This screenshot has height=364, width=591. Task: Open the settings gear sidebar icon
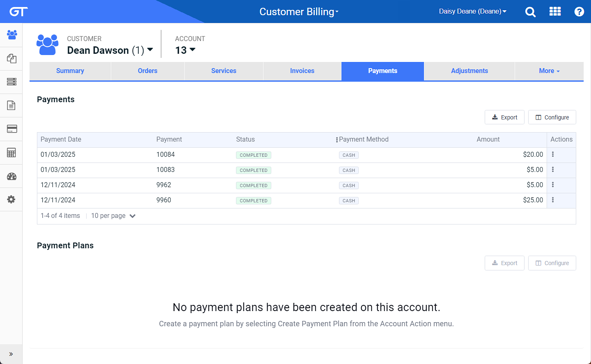coord(11,199)
